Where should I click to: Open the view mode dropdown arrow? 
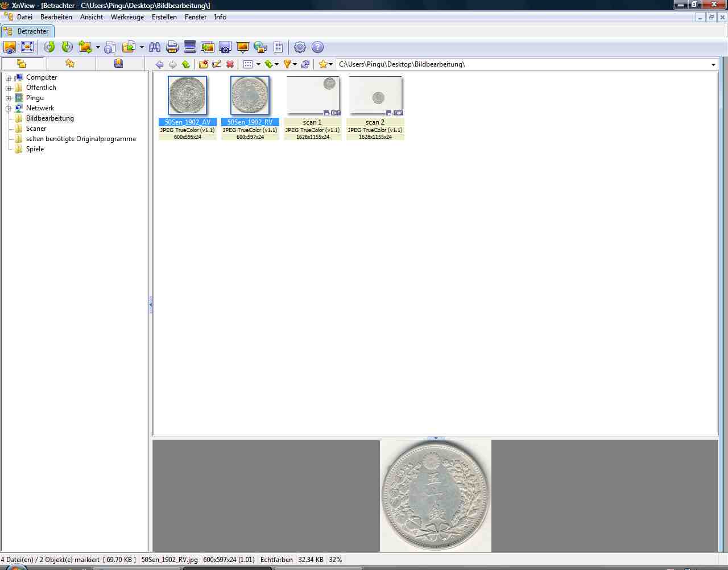pos(258,64)
